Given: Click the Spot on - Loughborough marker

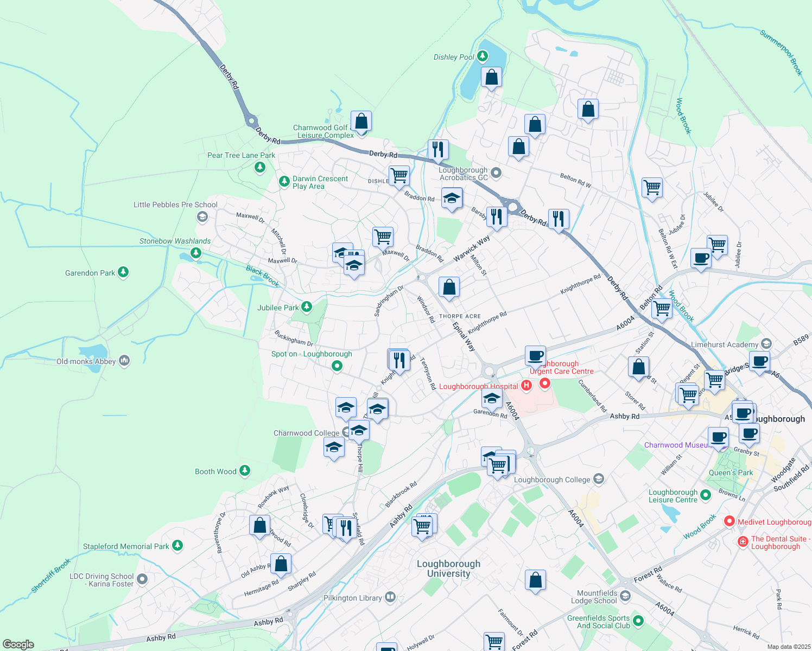Looking at the screenshot, I should coord(337,366).
